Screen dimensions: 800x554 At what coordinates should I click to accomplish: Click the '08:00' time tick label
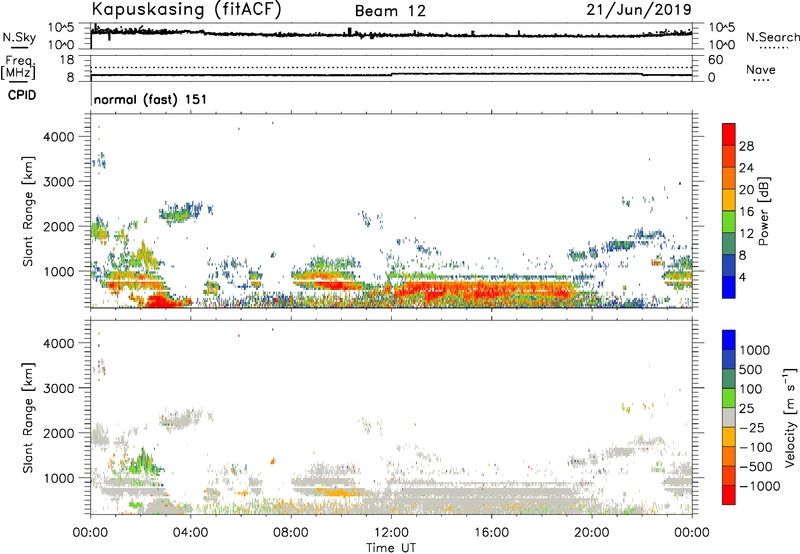point(291,533)
